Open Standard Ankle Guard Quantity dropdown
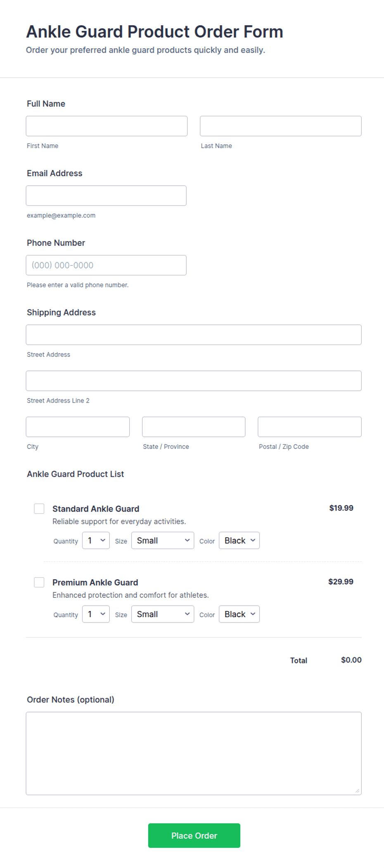 point(96,540)
